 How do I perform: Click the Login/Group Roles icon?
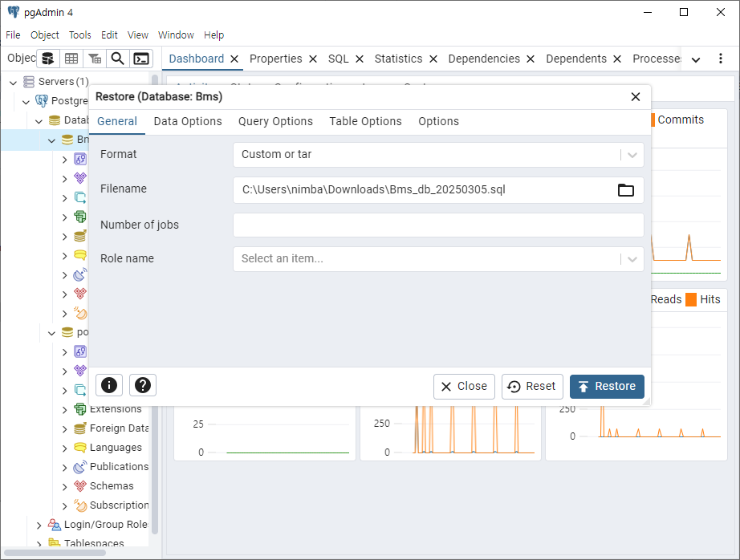[55, 525]
